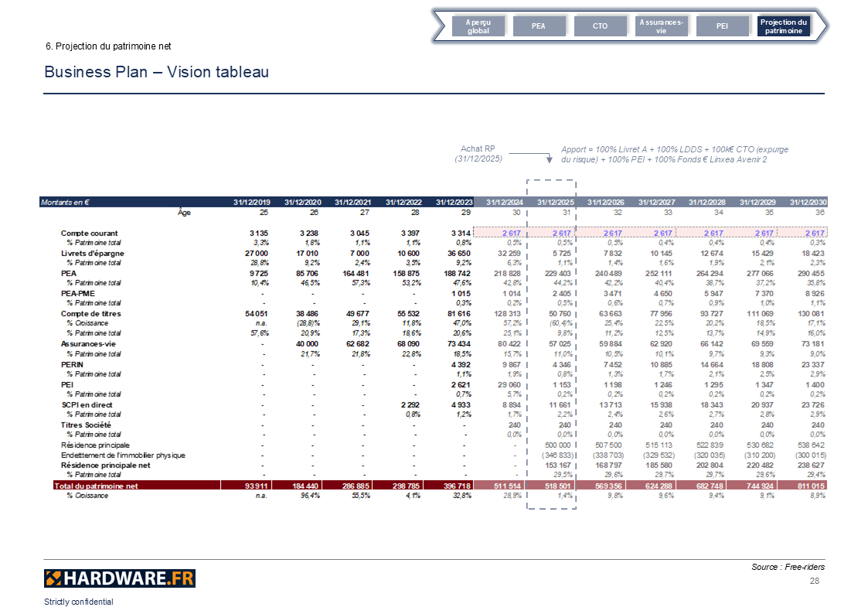Click Compte courant value 3 135
This screenshot has height=614, width=868.
pos(258,233)
